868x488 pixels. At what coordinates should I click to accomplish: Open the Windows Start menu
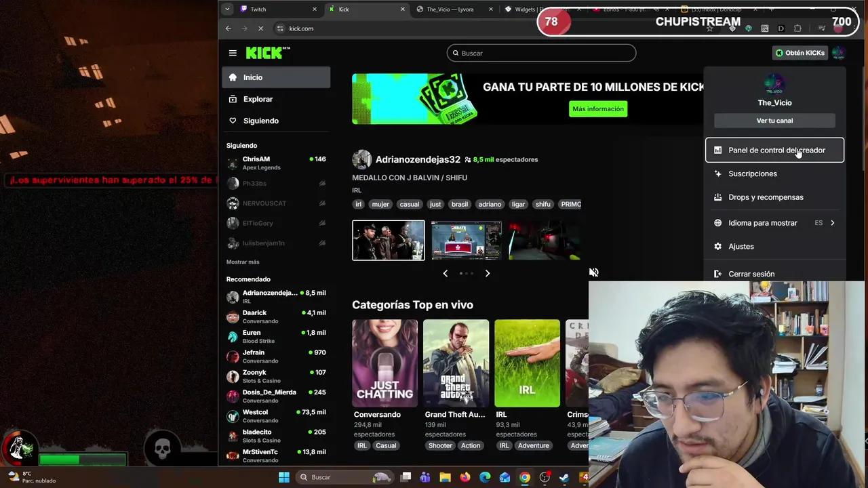[284, 477]
